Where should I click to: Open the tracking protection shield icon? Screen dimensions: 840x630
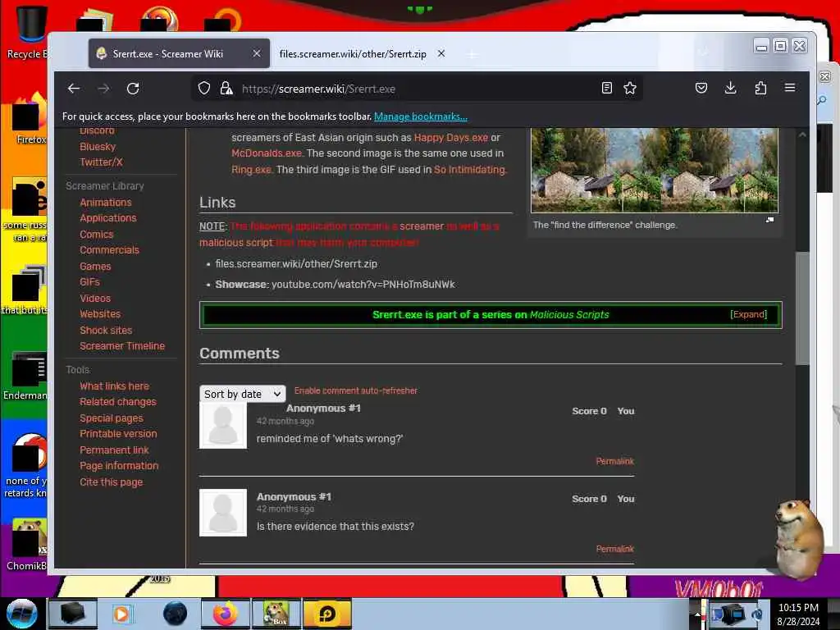(204, 89)
